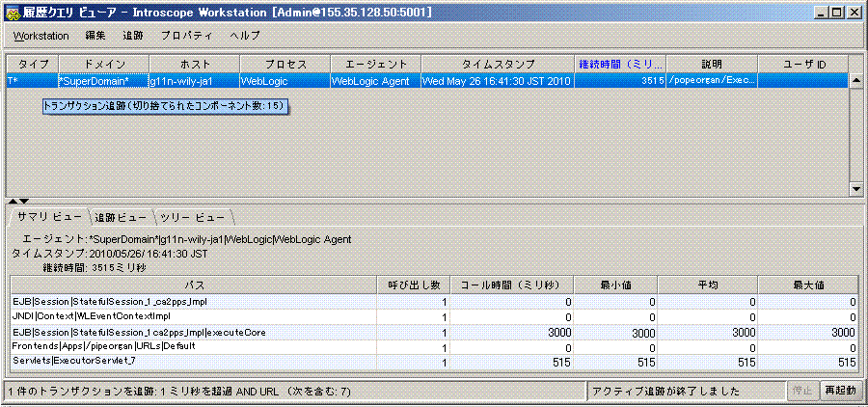
Task: Select the g11n-wily-ja1 host cell
Action: coord(194,81)
